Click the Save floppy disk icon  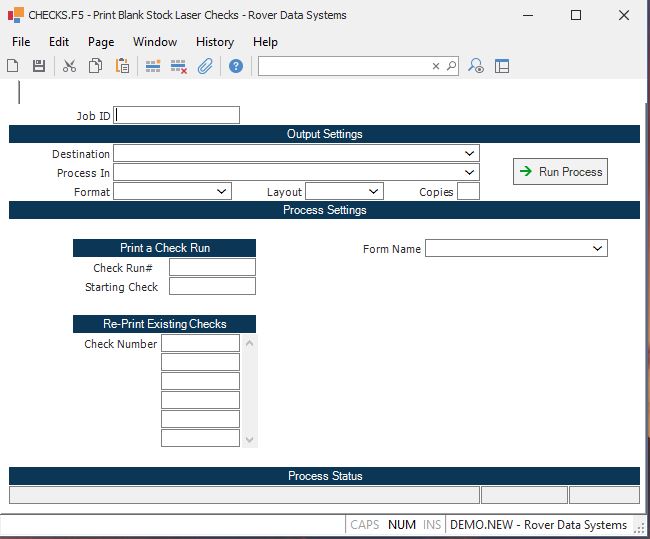[39, 66]
